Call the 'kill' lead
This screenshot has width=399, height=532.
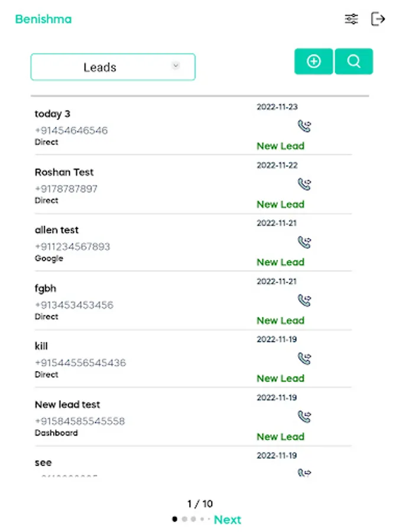click(x=304, y=359)
